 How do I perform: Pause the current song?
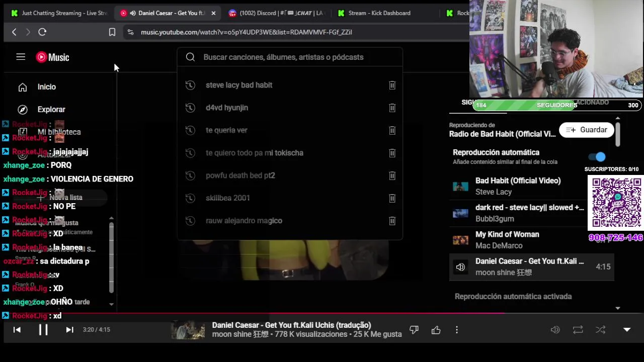click(43, 330)
